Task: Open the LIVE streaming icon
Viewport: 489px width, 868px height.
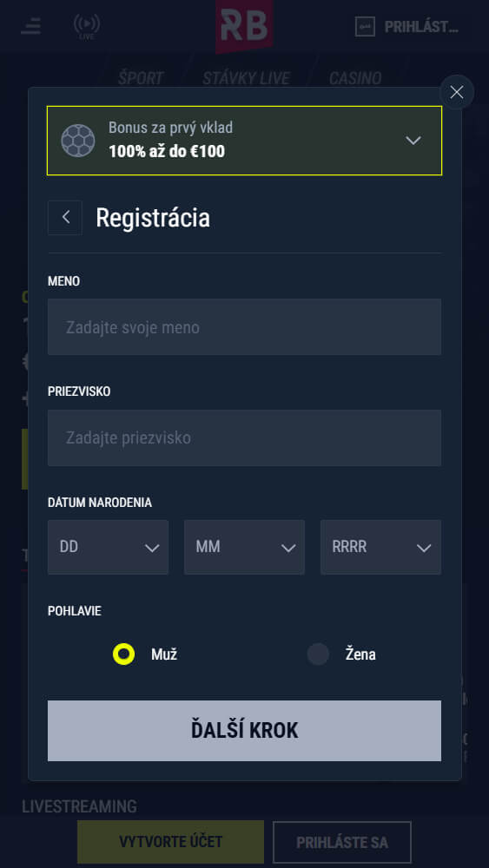Action: (87, 27)
